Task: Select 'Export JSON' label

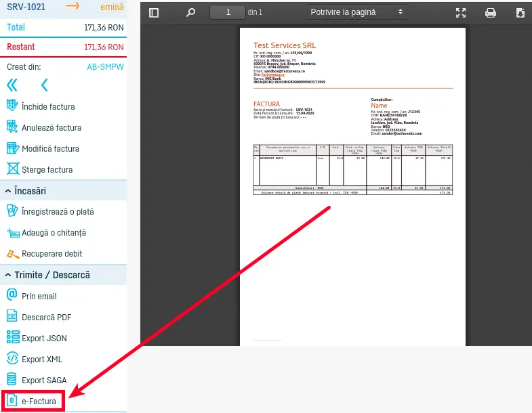Action: tap(44, 339)
